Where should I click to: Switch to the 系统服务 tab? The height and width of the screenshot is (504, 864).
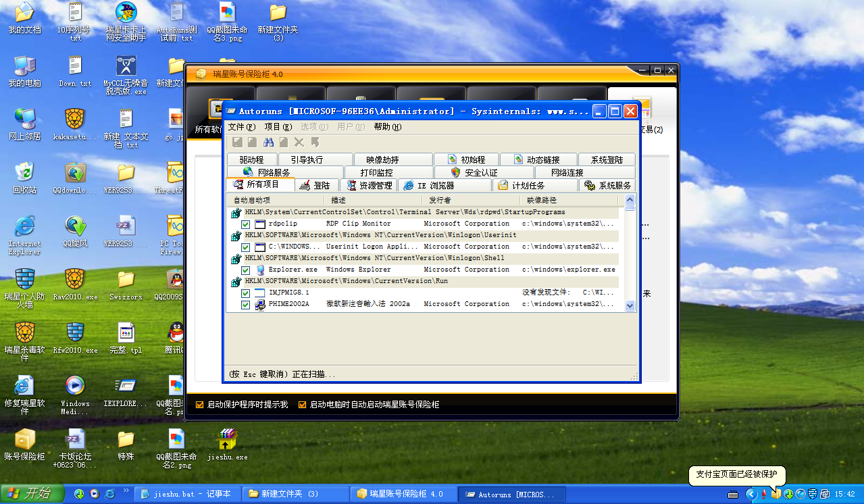[608, 185]
